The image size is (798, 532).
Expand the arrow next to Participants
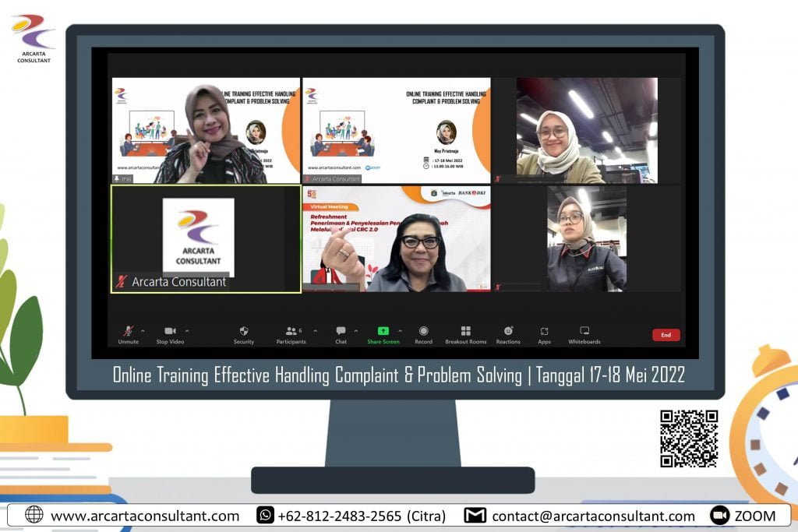[315, 330]
